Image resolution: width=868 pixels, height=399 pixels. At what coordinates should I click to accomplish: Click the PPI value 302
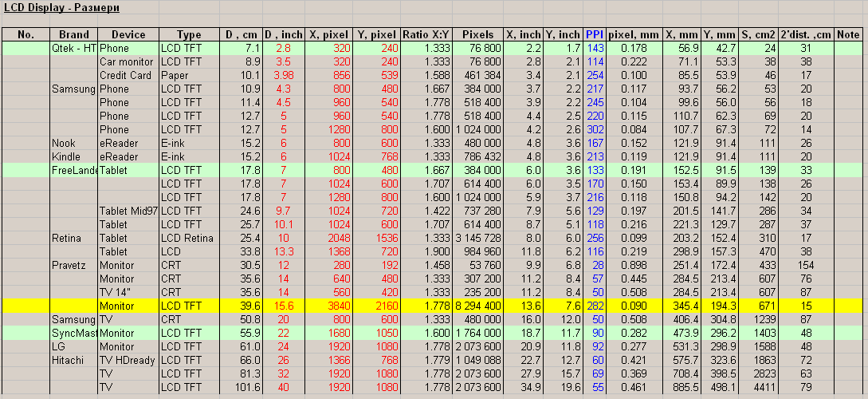[595, 129]
